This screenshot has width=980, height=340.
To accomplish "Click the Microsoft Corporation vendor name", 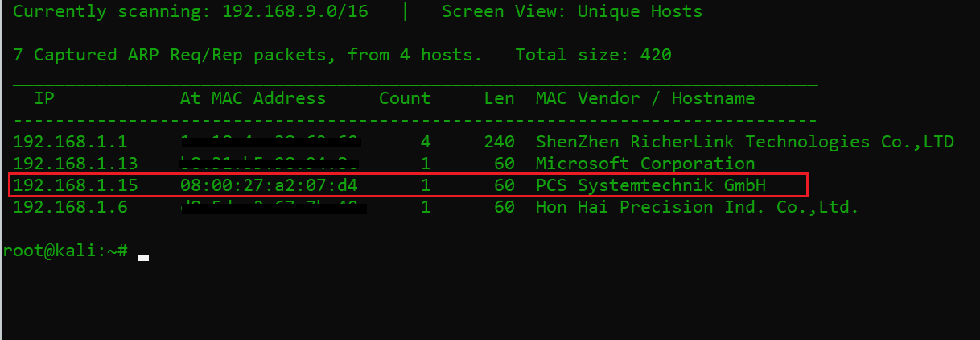I will tap(645, 164).
